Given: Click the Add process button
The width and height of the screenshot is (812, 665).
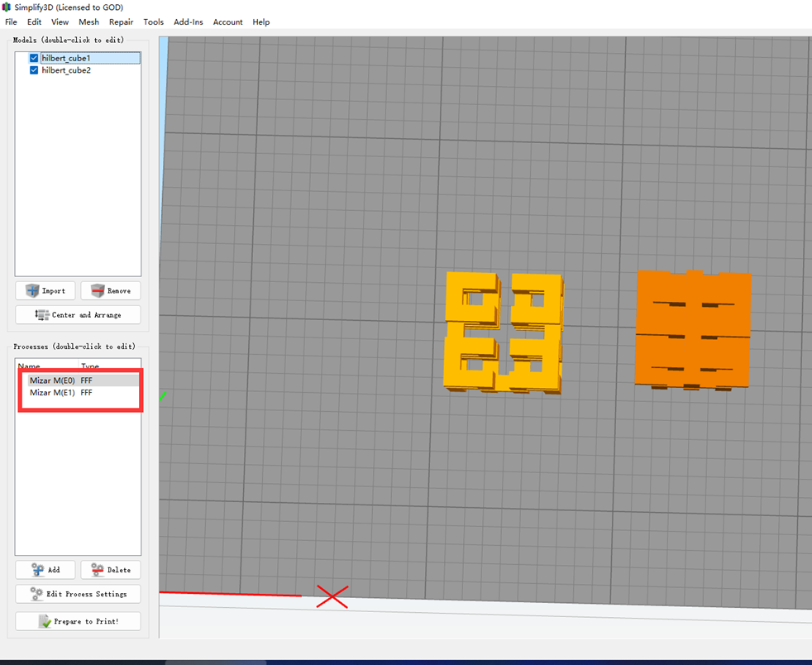Looking at the screenshot, I should tap(45, 570).
